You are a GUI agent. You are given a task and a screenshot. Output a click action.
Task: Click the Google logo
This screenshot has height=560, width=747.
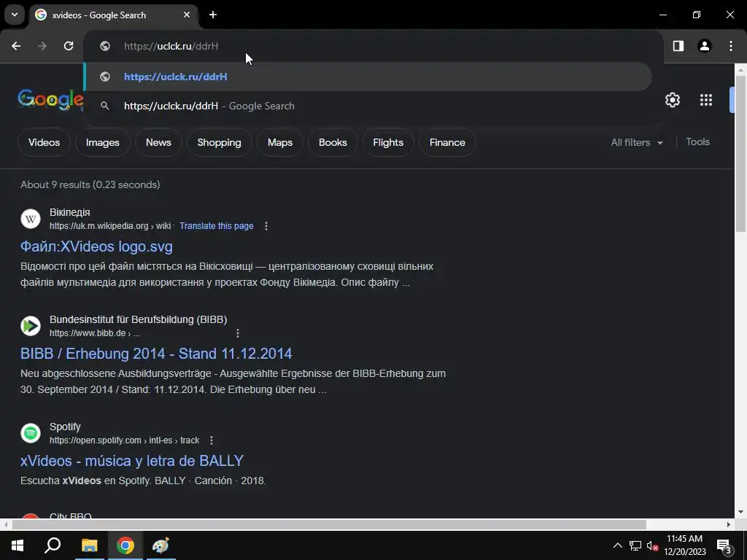pos(50,99)
